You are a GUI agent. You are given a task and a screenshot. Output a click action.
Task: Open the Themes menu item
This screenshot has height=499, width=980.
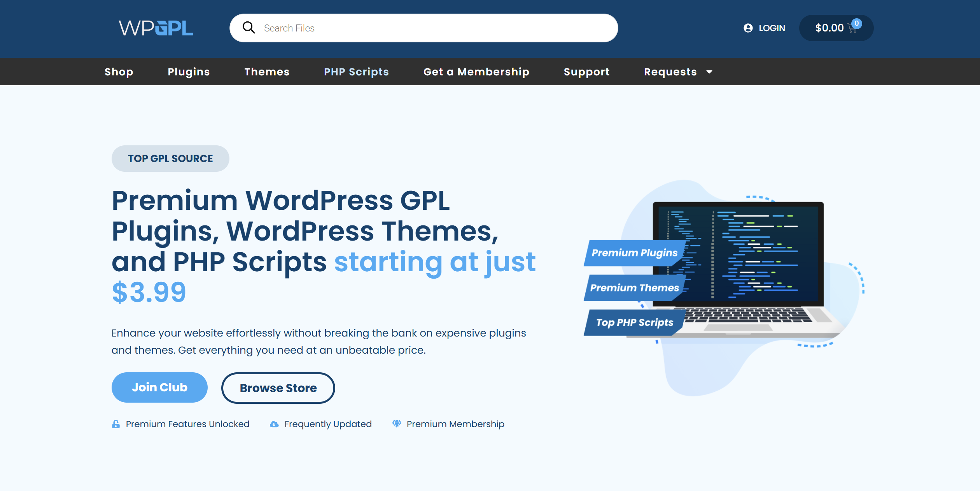click(267, 72)
